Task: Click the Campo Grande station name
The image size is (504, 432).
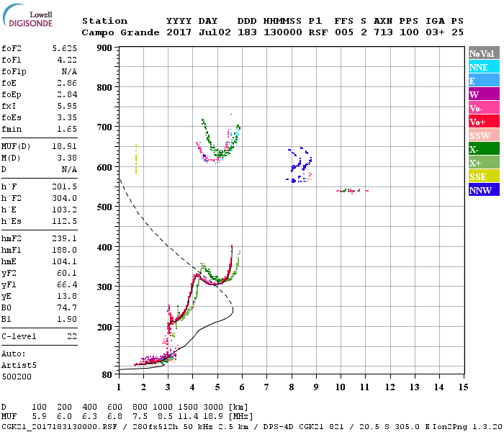Action: coord(120,32)
